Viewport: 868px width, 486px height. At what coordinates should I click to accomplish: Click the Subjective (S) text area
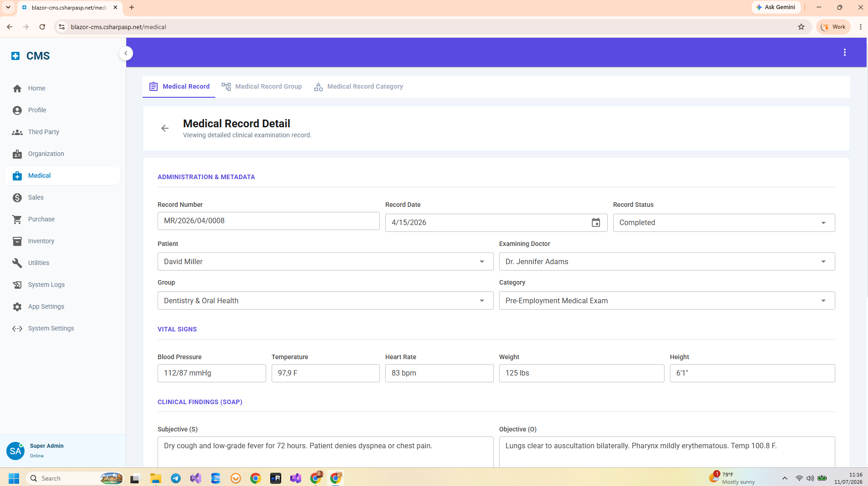(325, 452)
